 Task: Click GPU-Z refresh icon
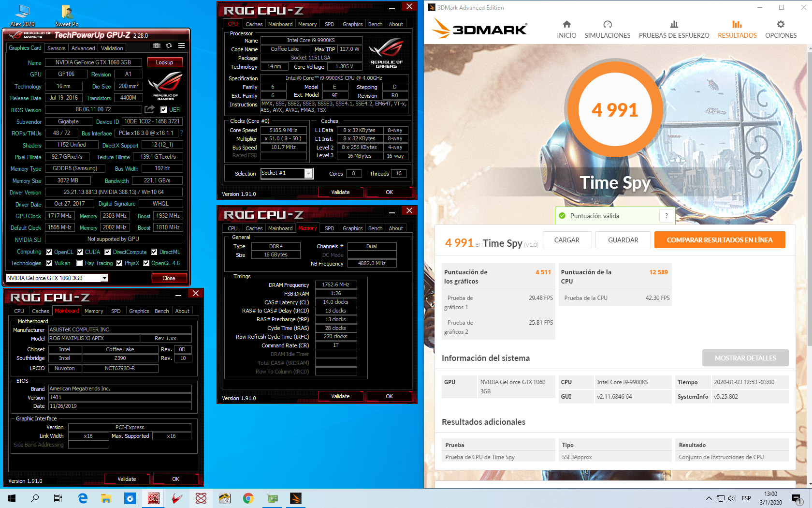[x=169, y=45]
